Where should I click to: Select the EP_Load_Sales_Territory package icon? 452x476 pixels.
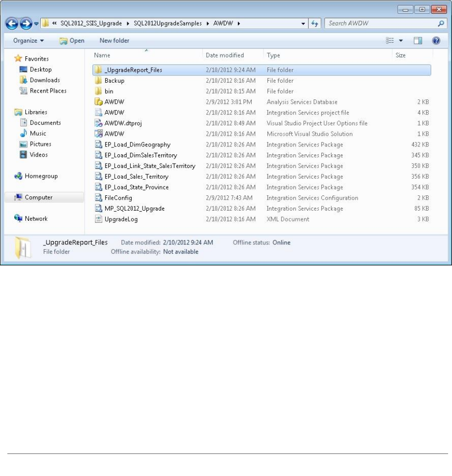[x=98, y=176]
